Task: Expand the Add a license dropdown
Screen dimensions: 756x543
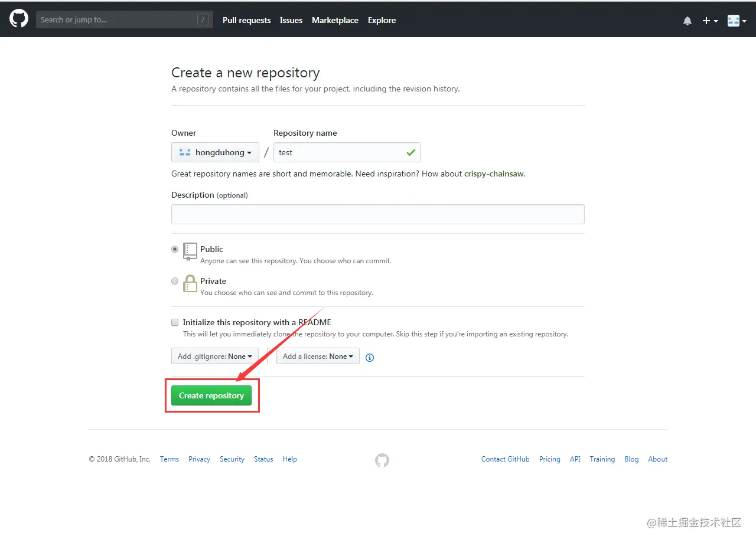Action: point(318,356)
